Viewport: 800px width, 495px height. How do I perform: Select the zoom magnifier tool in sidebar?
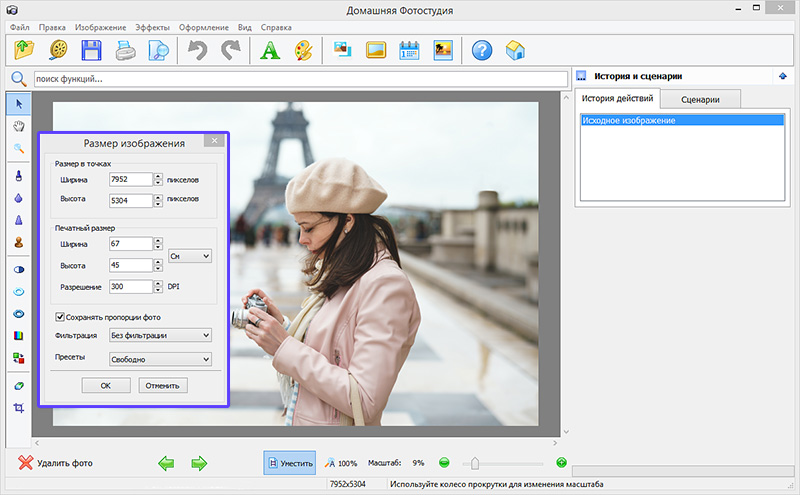[x=19, y=148]
